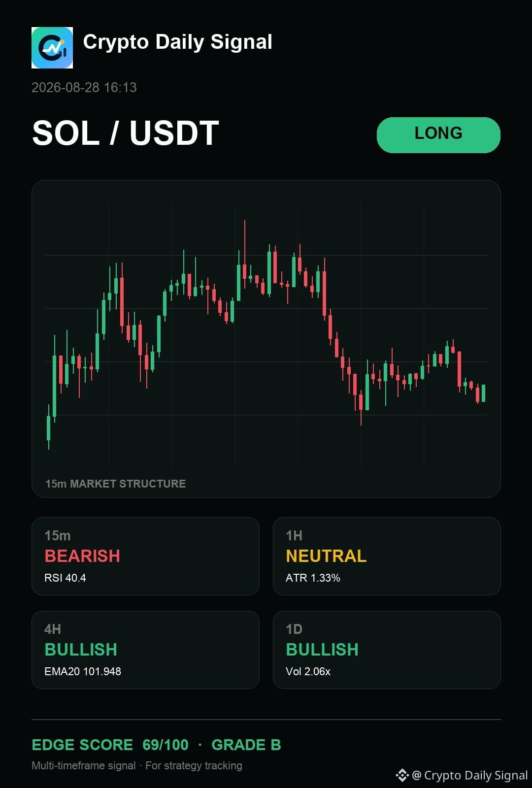Screen dimensions: 532x788
Task: Click the 15m MARKET STRUCTURE chart label
Action: point(116,484)
